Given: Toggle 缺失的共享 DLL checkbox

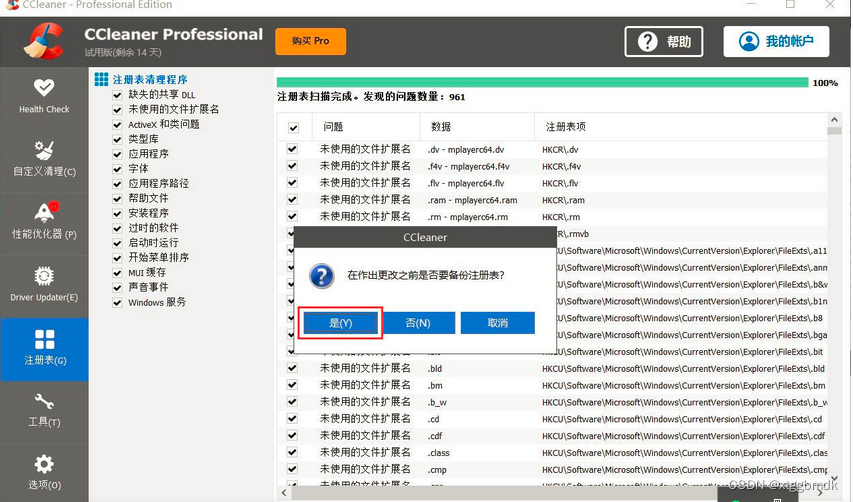Looking at the screenshot, I should click(117, 95).
